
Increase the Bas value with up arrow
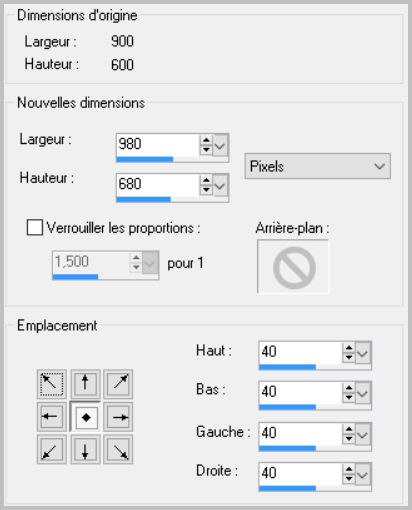(349, 388)
